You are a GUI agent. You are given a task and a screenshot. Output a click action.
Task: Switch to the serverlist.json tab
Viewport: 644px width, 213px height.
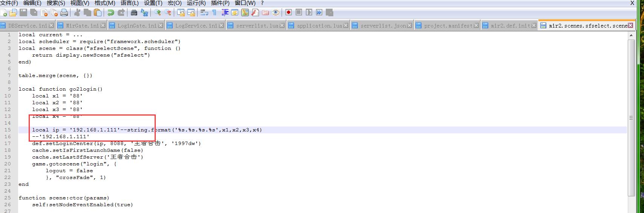(383, 26)
